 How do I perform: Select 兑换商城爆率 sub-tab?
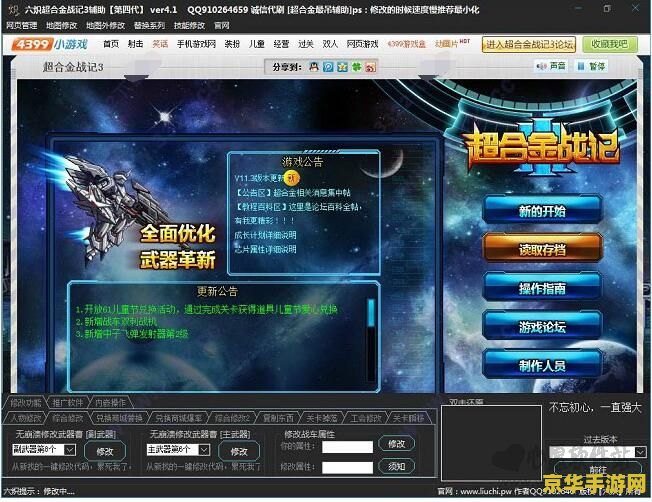(x=178, y=418)
